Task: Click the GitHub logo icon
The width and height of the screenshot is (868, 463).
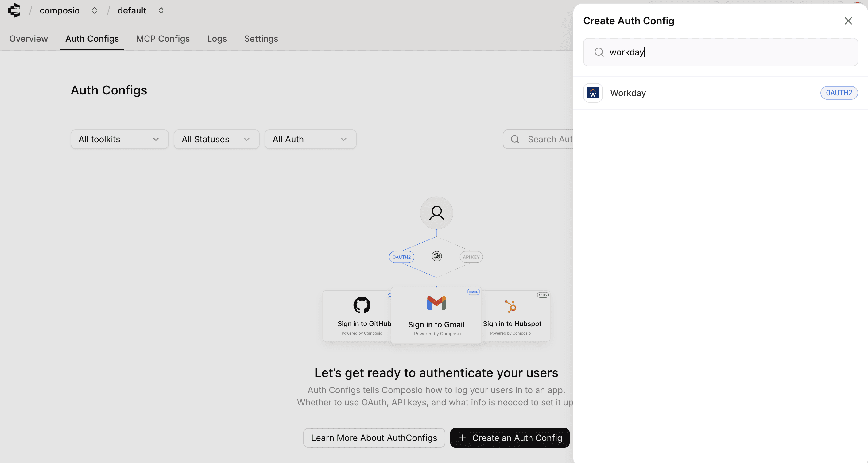Action: 362,305
